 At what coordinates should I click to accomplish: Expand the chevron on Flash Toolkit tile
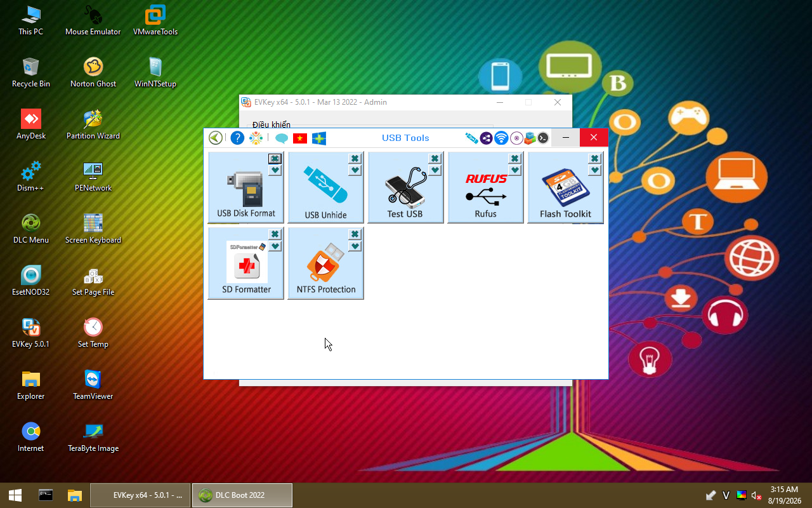[594, 170]
